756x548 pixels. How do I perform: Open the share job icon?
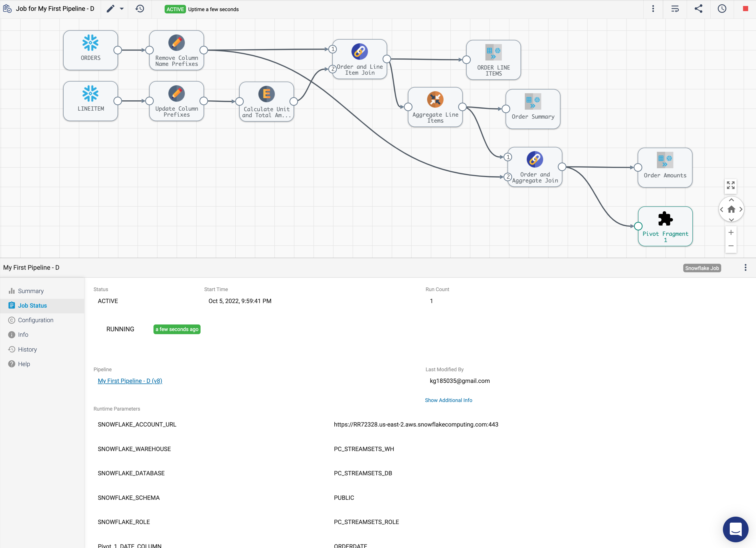point(698,9)
